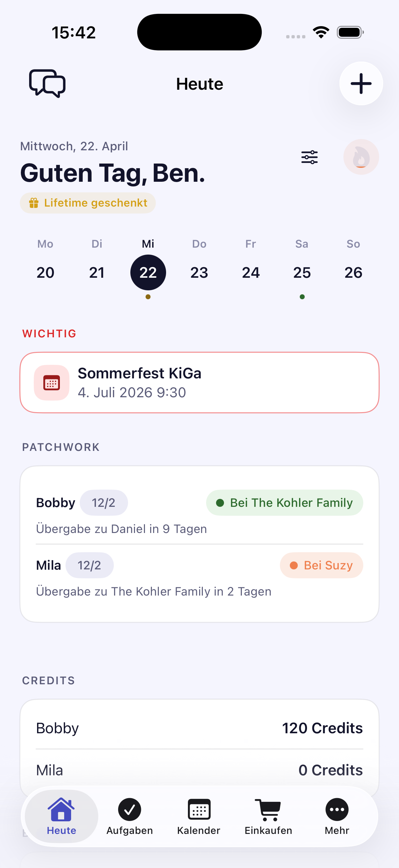Select the Heute home tab
The width and height of the screenshot is (399, 868).
pos(61,816)
